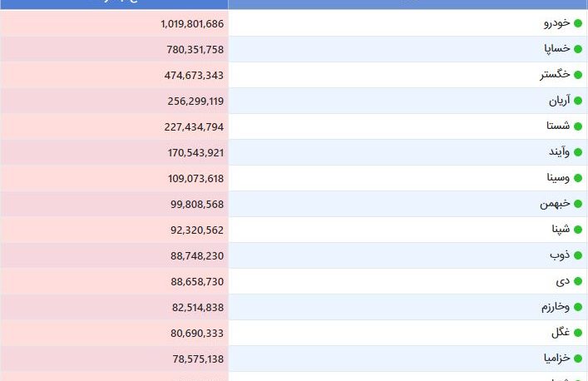
Task: Select the symbol name آریان
Action: pos(560,101)
